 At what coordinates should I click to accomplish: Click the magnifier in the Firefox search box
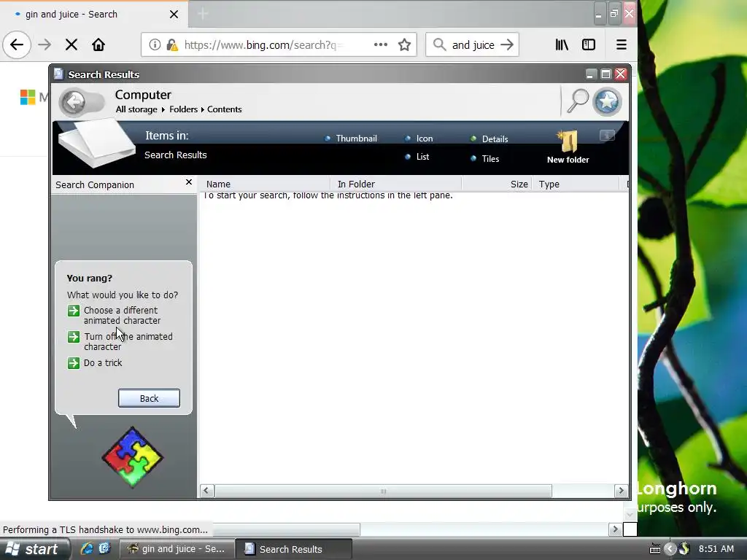tap(439, 44)
